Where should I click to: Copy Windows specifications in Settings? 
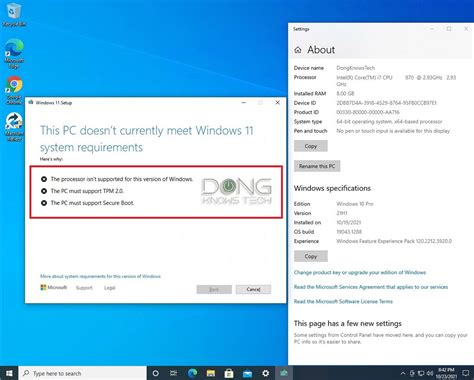click(311, 256)
